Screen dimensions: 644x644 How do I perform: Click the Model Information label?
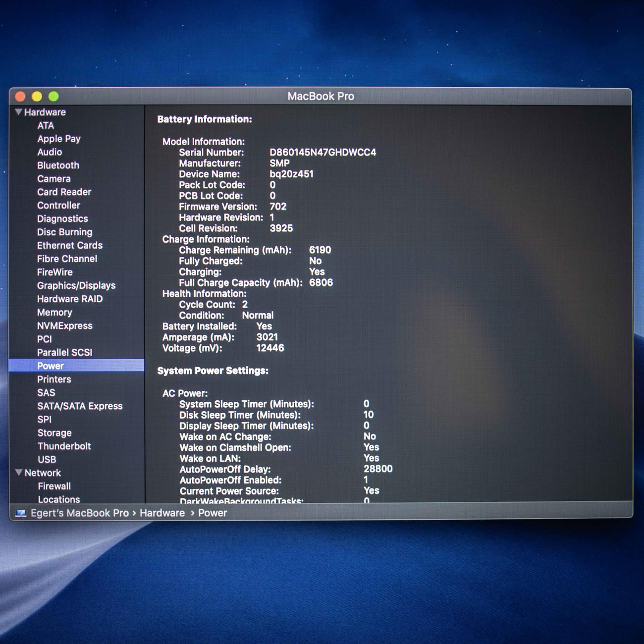click(204, 142)
